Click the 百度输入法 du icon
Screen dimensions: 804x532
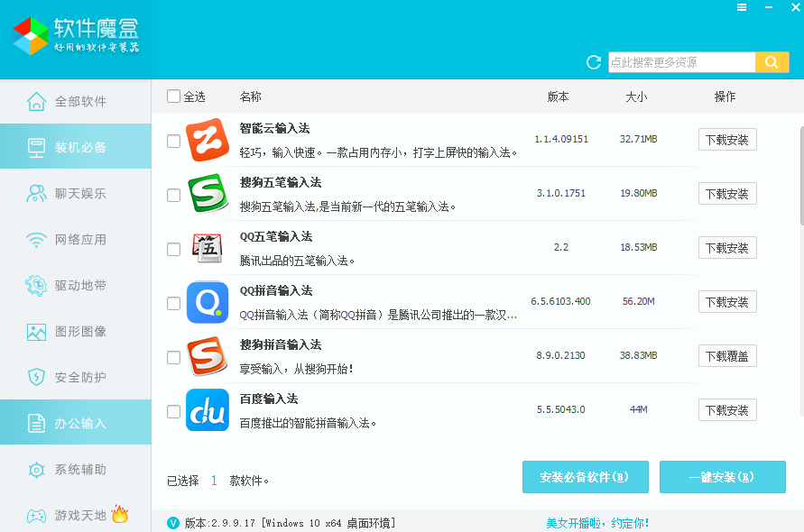[x=208, y=410]
